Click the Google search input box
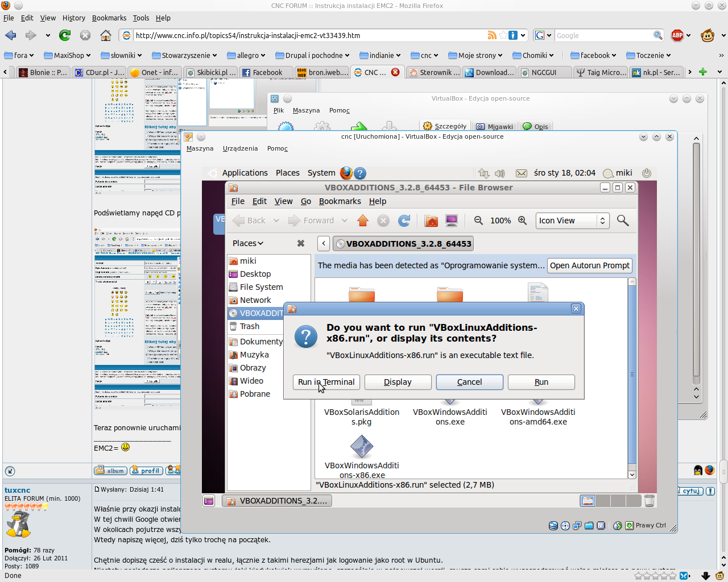 point(603,35)
